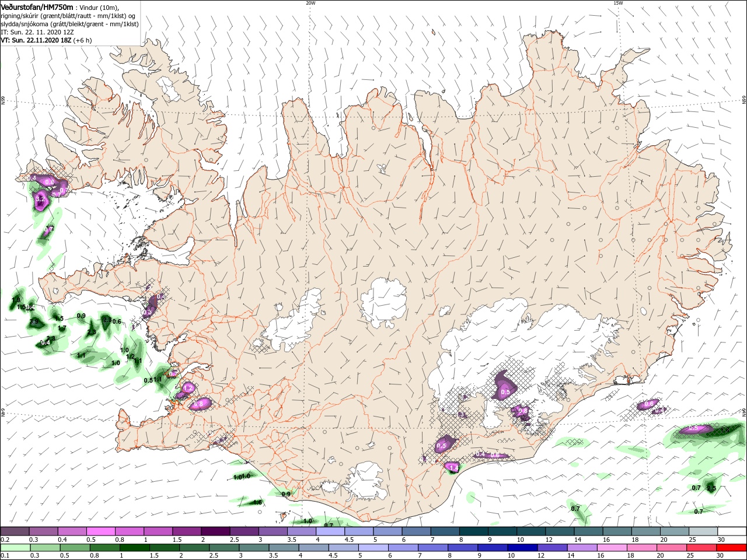
Task: Click the valid time 'VT: Sun. 22.11.2020 18Z'
Action: click(x=36, y=40)
